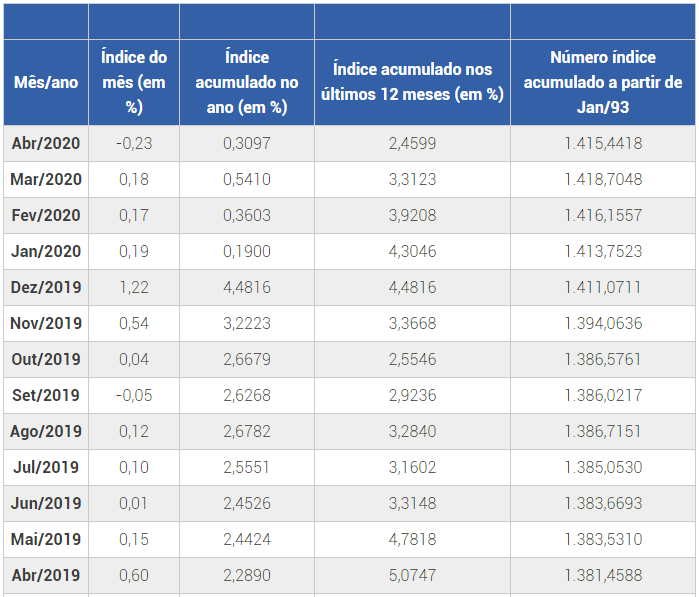699x597 pixels.
Task: Click the 2,6782 year-accumulated value for Ago/2019
Action: pos(247,431)
